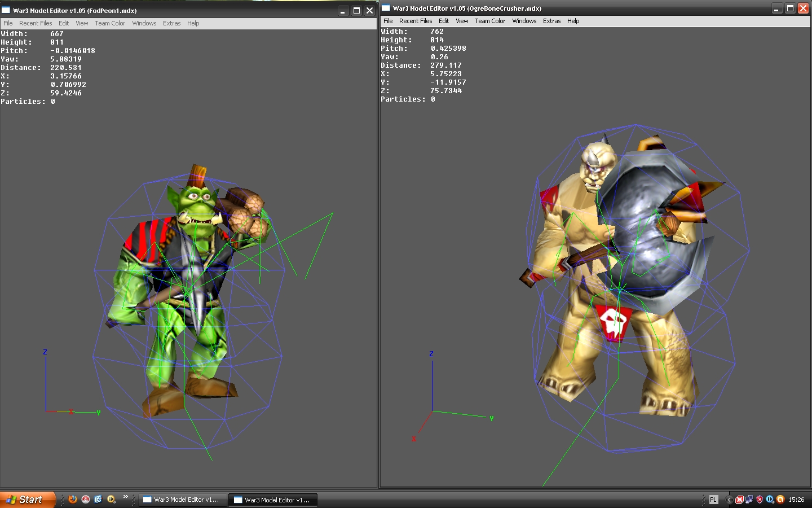Click Width value 667 in FodPeon1
The height and width of the screenshot is (508, 812).
pos(57,34)
